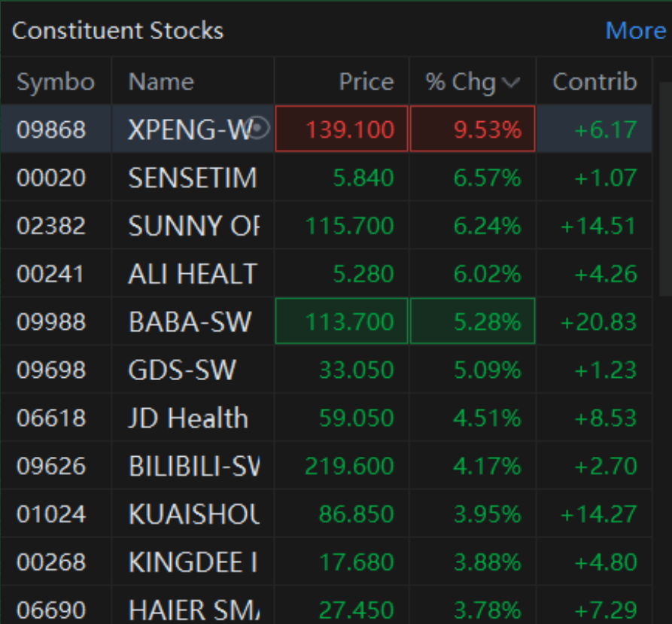Screen dimensions: 672x624
Task: Select the HAIER SMA stock name
Action: tap(194, 610)
